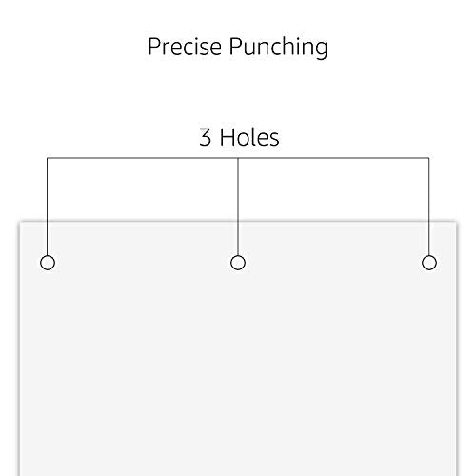The image size is (476, 476).
Task: Click the digit "3" in the label
Action: click(205, 137)
